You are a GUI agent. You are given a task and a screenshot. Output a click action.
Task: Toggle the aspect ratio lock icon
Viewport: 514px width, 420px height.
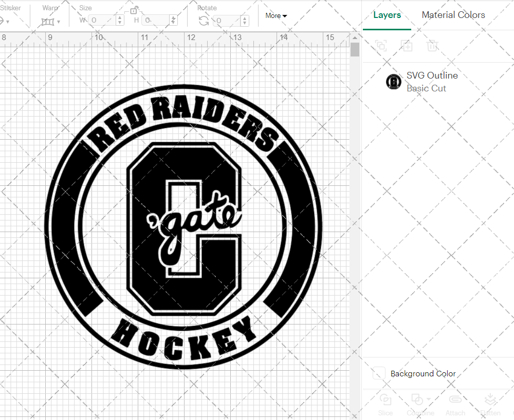pos(134,10)
